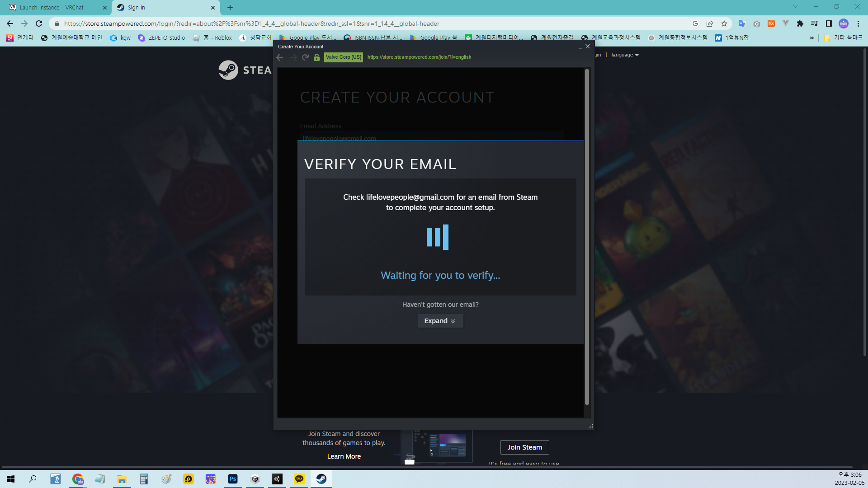Expand the Haven't gotten our email section

(440, 321)
